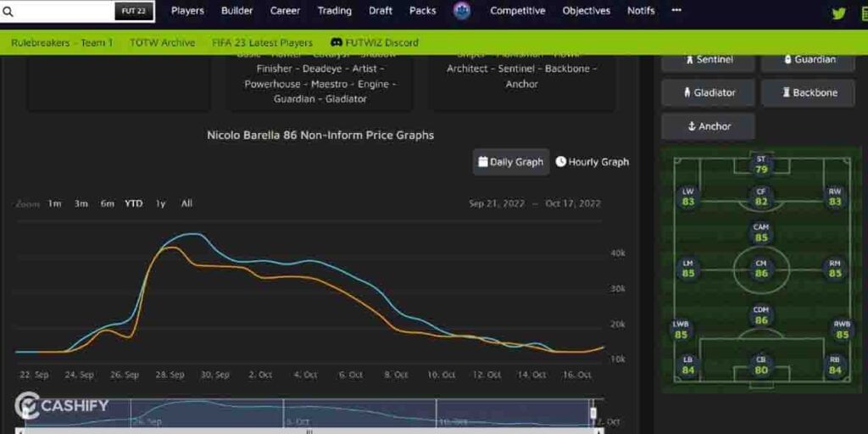This screenshot has width=868, height=434.
Task: Click the search magnifier icon
Action: (x=8, y=12)
